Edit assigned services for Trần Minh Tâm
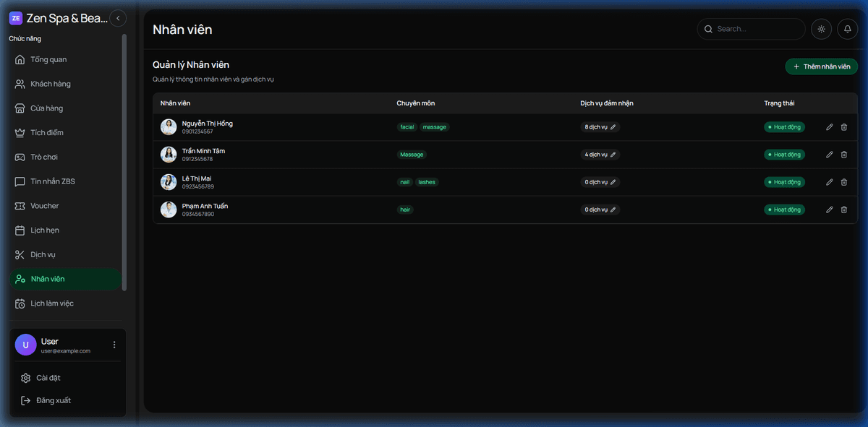 600,155
